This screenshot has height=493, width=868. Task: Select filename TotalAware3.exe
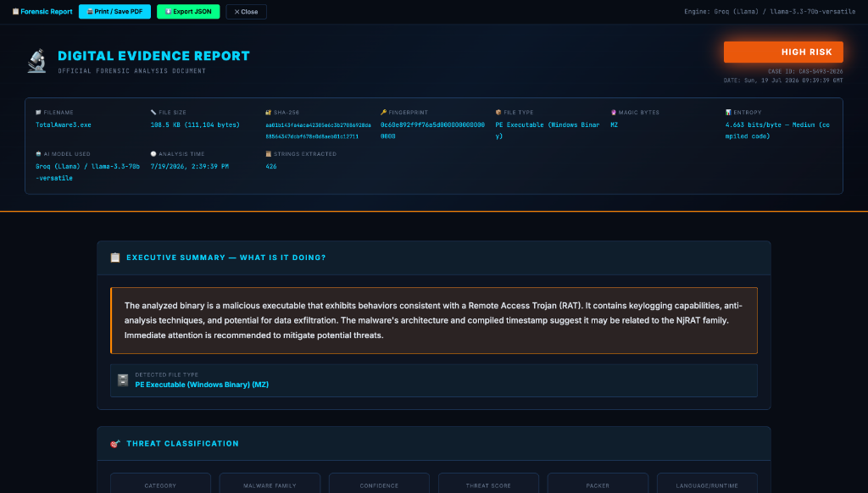tap(64, 125)
